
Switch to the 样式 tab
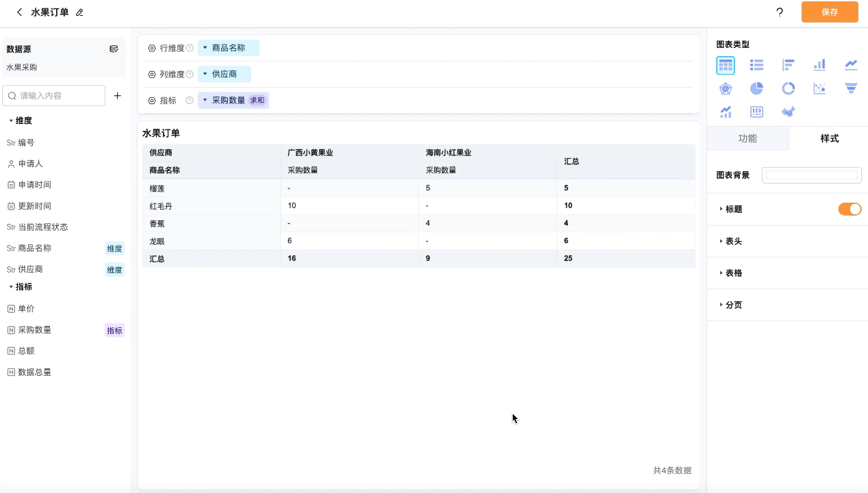tap(829, 138)
